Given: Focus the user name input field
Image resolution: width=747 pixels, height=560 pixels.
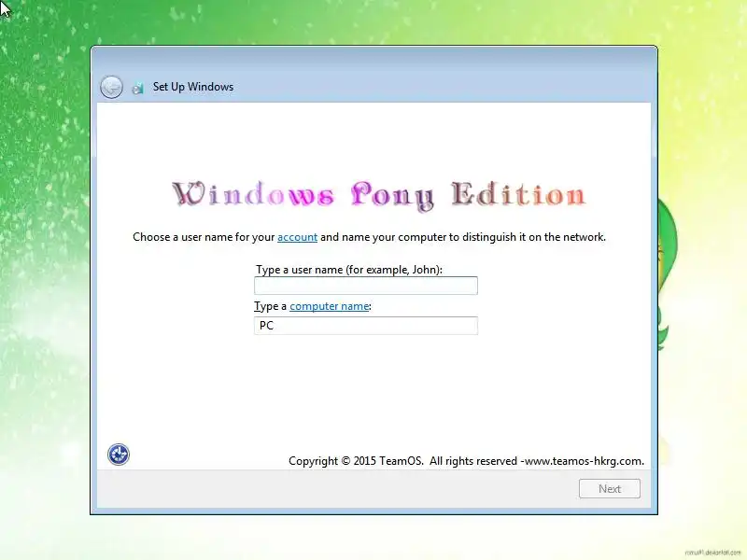Looking at the screenshot, I should [x=366, y=286].
